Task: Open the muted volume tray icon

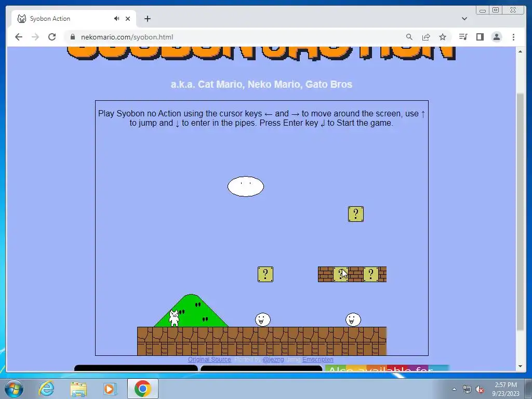Action: click(480, 389)
